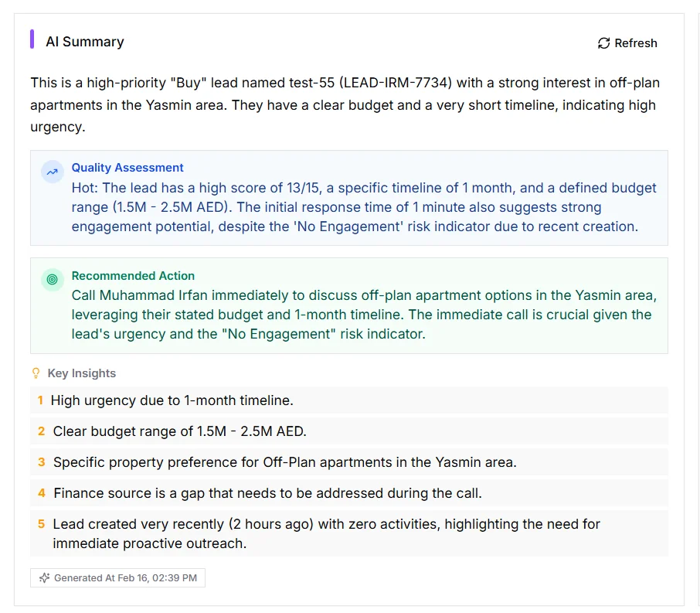Viewport: 700px width, 613px height.
Task: Click the Refresh circular arrows icon
Action: pyautogui.click(x=603, y=43)
